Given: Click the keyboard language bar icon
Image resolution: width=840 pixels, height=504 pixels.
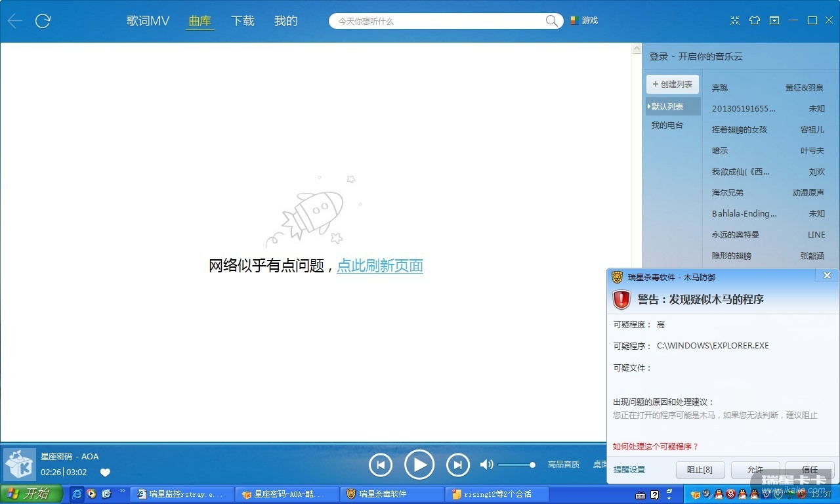Looking at the screenshot, I should point(641,494).
